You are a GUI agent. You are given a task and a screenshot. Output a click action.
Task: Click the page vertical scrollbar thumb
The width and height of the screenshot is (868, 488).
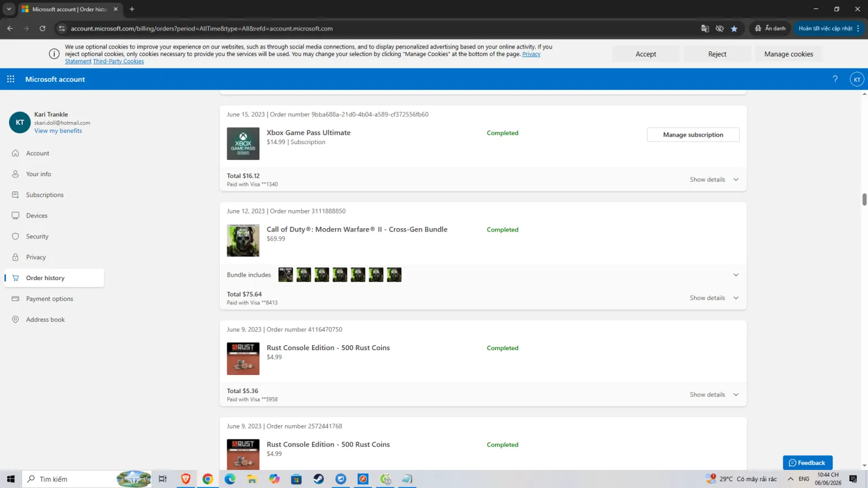tap(864, 199)
